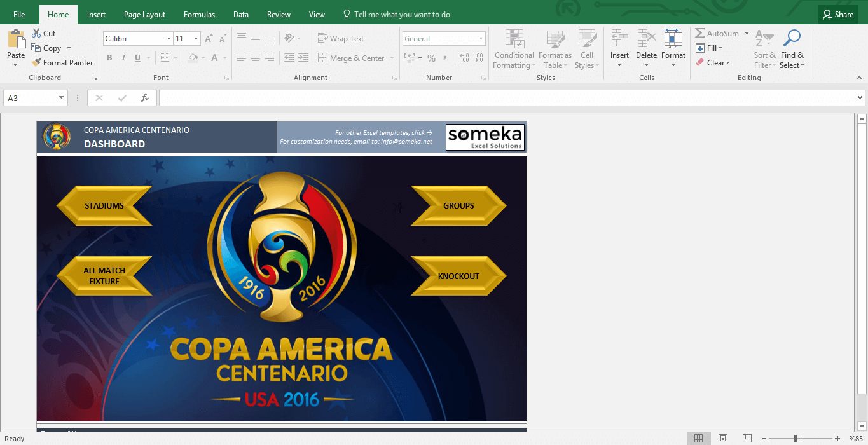The height and width of the screenshot is (445, 868).
Task: Switch to Page Break Preview in the status bar
Action: pos(748,439)
